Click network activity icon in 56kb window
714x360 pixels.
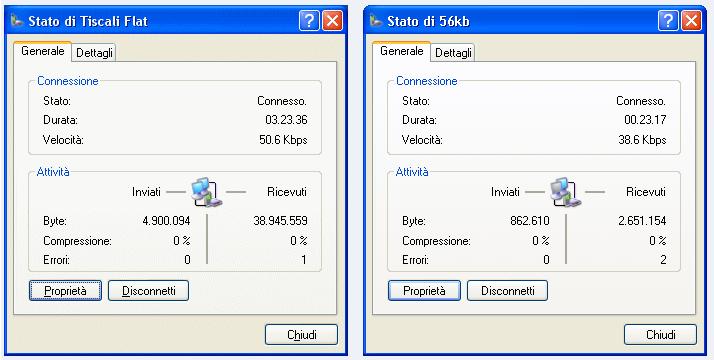[x=566, y=192]
